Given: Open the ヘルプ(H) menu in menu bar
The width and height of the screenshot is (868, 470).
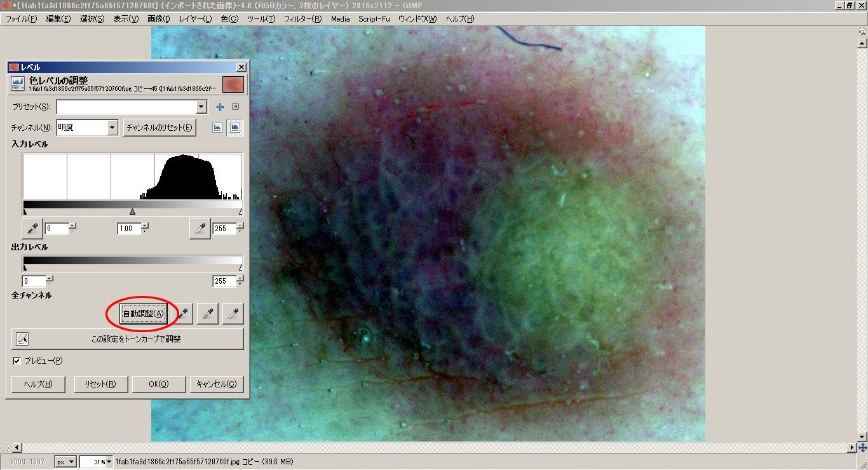Looking at the screenshot, I should pos(460,19).
